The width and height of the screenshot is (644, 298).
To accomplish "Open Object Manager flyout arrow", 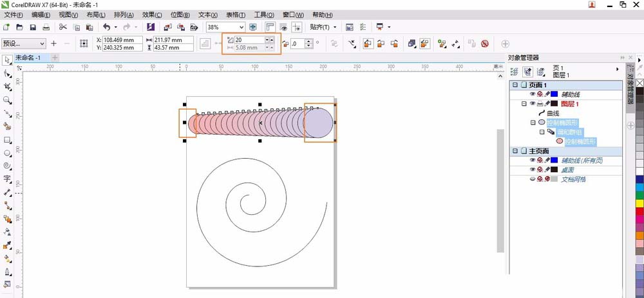I will pyautogui.click(x=618, y=69).
